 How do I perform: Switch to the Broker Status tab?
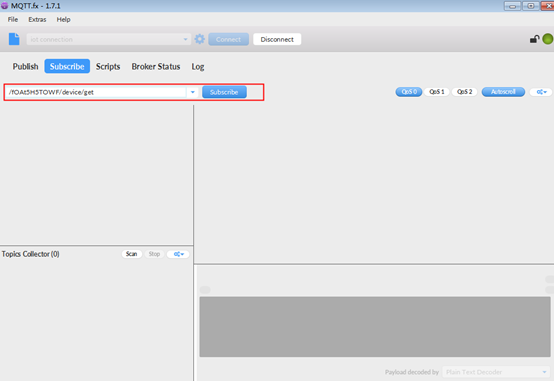click(156, 66)
